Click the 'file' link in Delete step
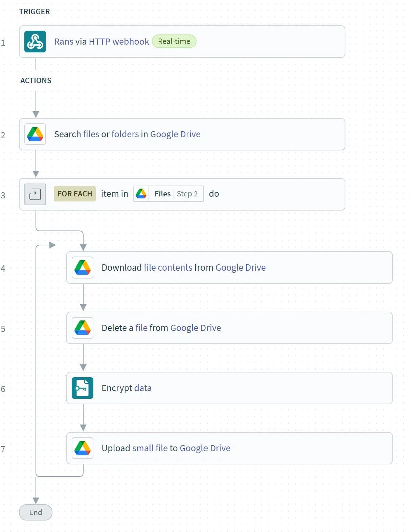 pyautogui.click(x=141, y=328)
